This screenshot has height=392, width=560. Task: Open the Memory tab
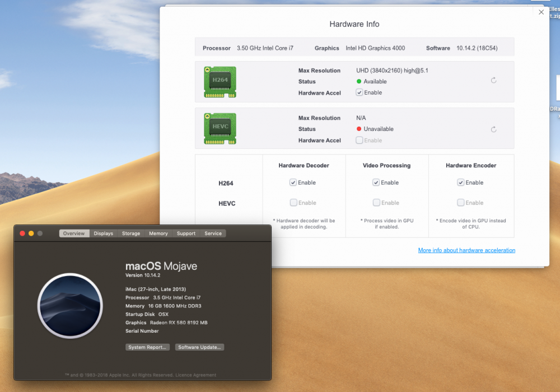(158, 233)
